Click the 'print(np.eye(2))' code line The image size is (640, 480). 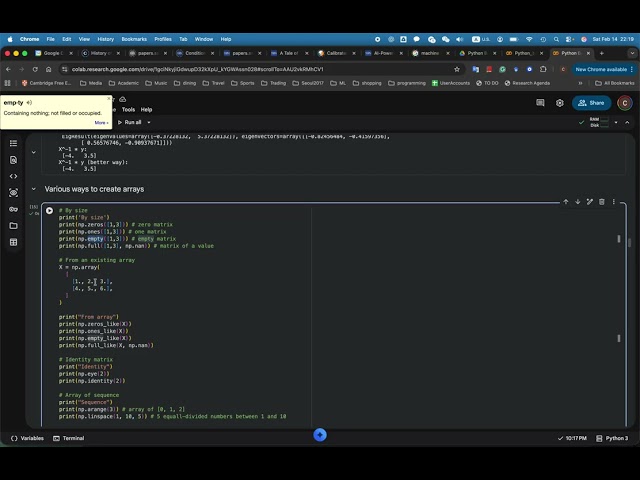(84, 373)
